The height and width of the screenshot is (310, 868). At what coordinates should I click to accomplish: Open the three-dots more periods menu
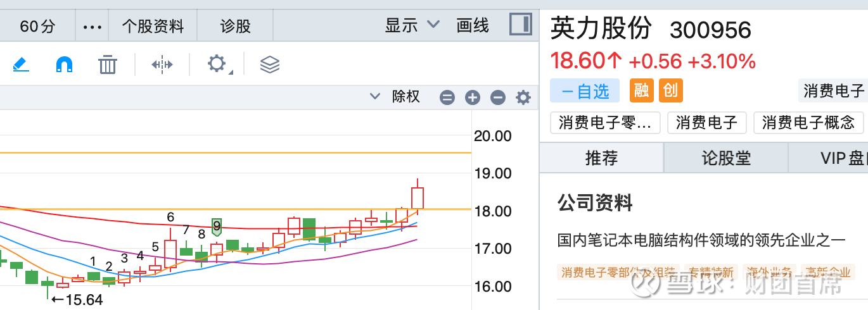click(x=93, y=27)
